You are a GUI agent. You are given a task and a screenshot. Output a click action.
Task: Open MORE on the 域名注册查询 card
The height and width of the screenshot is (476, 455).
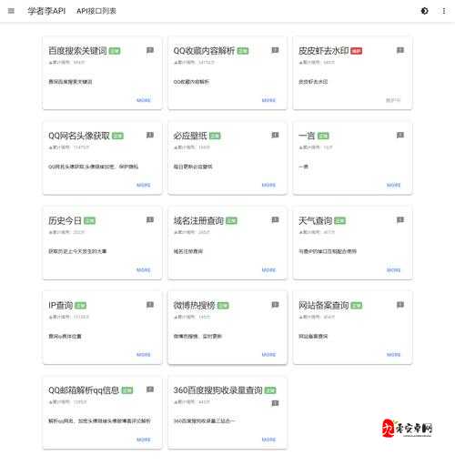[x=268, y=270]
